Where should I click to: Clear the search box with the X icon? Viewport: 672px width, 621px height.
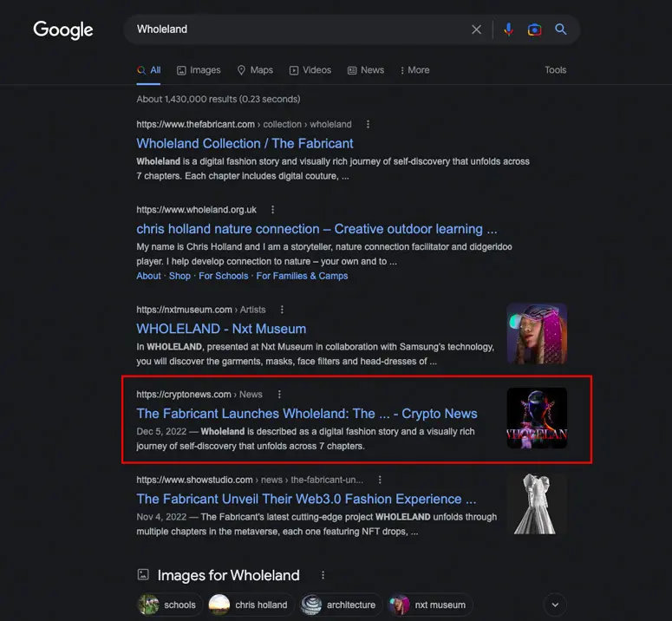point(476,29)
